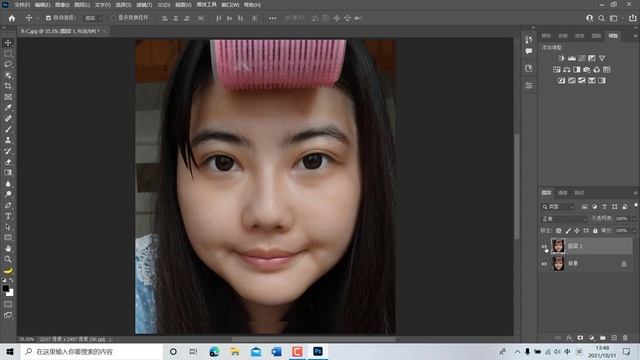Add an Invert adjustment
Viewport: 640px width, 360px height.
coord(562,81)
